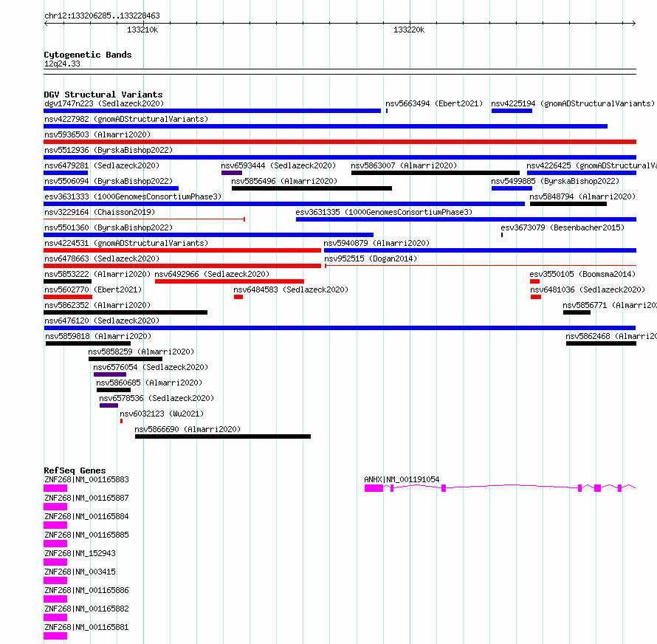657x644 pixels.
Task: Click esv3550105 (Boomsma2014) label
Action: 582,274
